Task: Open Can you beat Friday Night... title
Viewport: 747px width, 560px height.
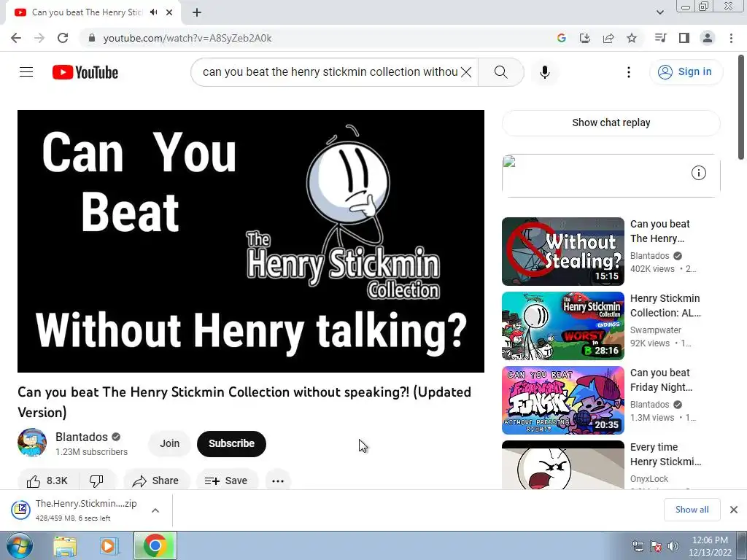Action: 661,379
